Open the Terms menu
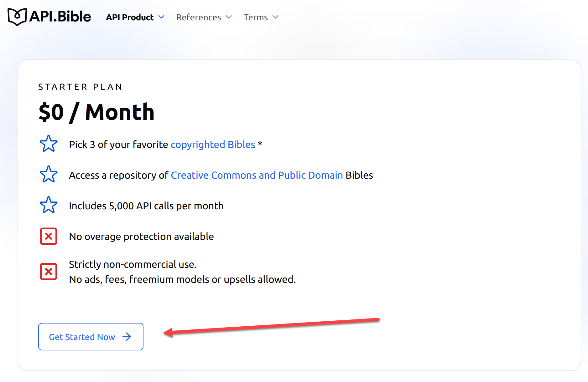 (x=256, y=18)
